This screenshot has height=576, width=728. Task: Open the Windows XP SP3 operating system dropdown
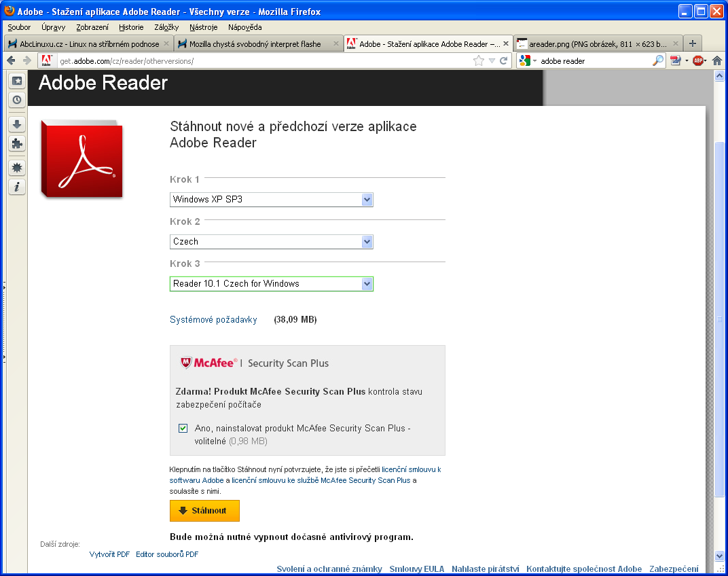271,200
